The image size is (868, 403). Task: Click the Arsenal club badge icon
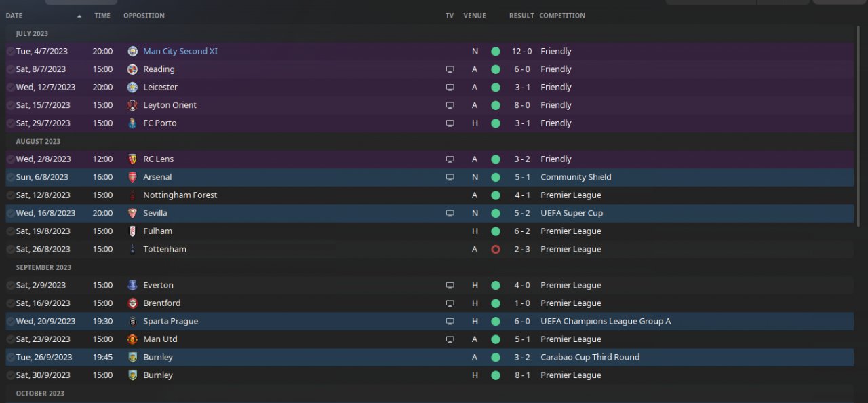click(132, 177)
